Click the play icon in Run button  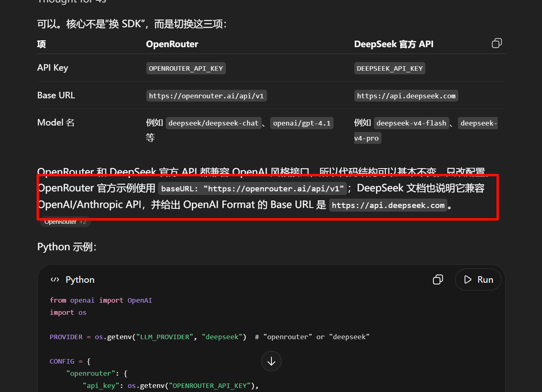[x=468, y=279]
